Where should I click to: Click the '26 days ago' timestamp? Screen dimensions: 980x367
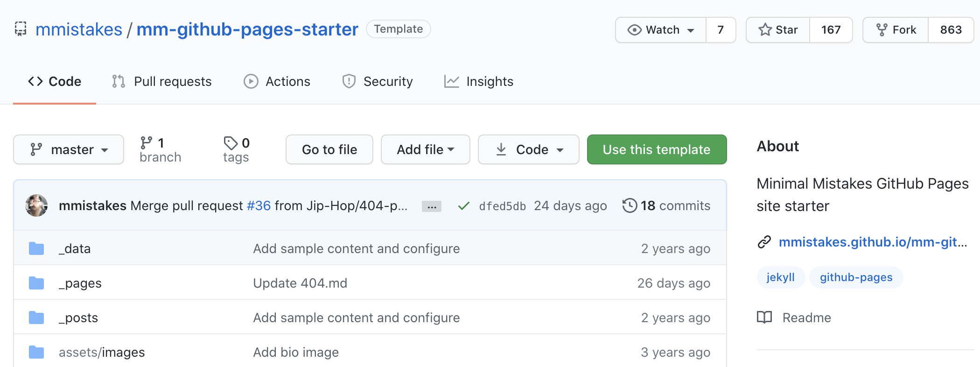click(674, 283)
